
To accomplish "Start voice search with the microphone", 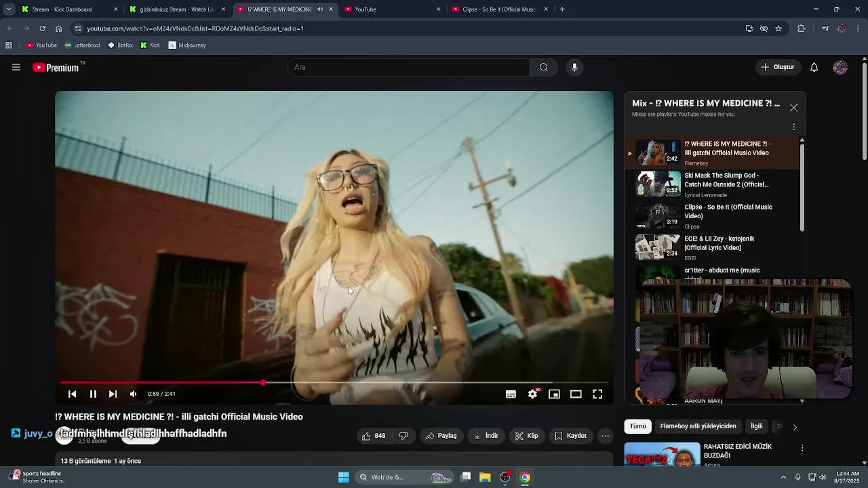I will 574,67.
